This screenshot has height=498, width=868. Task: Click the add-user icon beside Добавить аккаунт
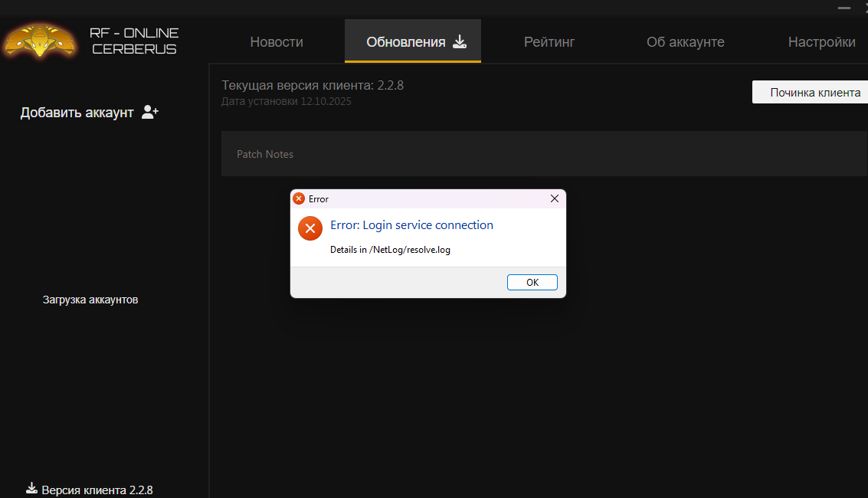150,113
